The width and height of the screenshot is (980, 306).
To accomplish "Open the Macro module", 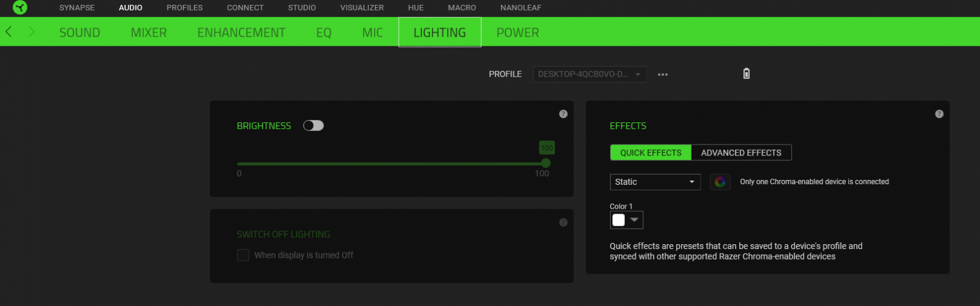I will pyautogui.click(x=462, y=8).
